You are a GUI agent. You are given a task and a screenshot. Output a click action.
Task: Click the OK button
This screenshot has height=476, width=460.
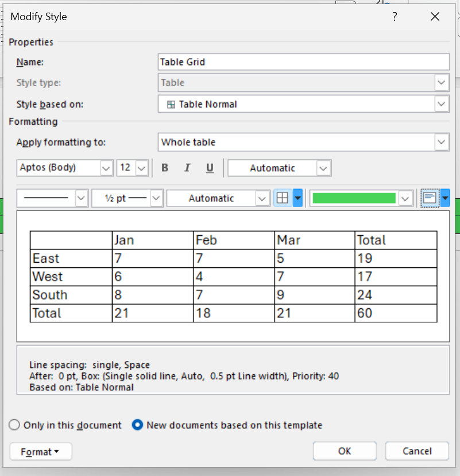[x=345, y=451]
